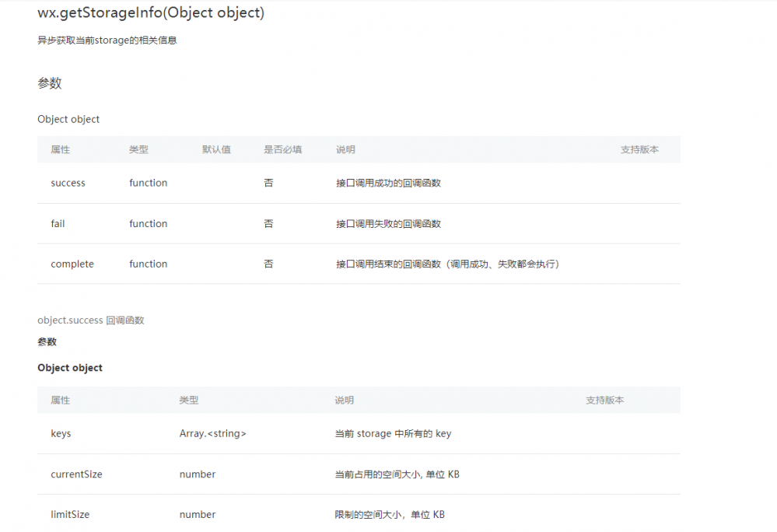This screenshot has width=777, height=532.
Task: Click the fail parameter name
Action: point(58,223)
